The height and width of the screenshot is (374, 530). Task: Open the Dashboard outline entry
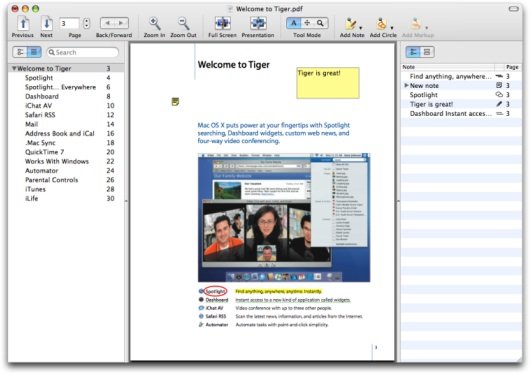(x=42, y=96)
